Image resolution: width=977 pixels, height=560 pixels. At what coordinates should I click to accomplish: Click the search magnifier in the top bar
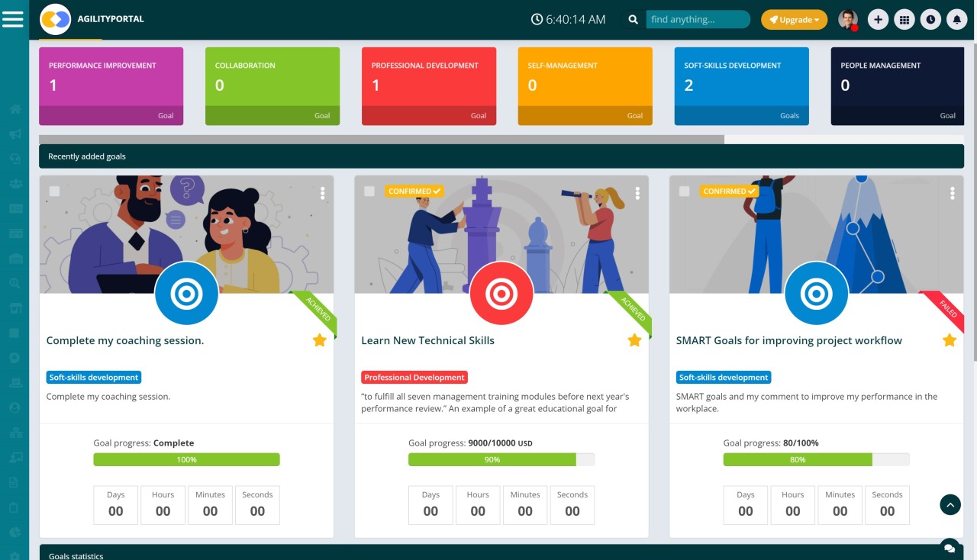633,19
